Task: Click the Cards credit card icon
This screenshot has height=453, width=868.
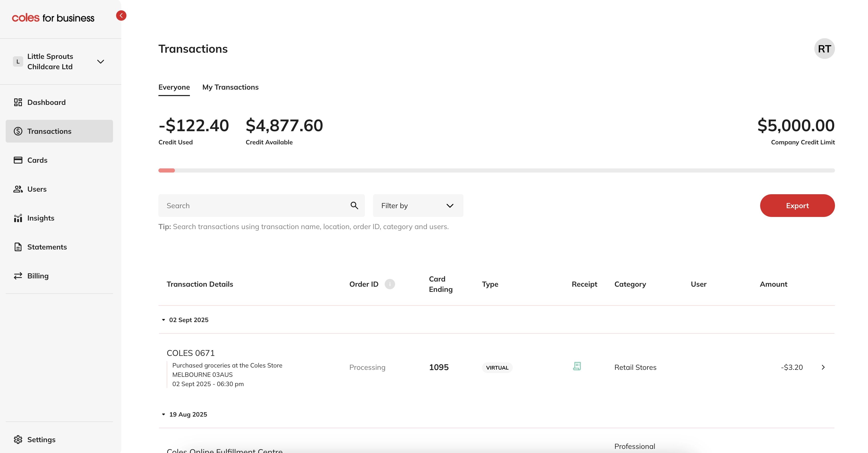Action: (18, 160)
